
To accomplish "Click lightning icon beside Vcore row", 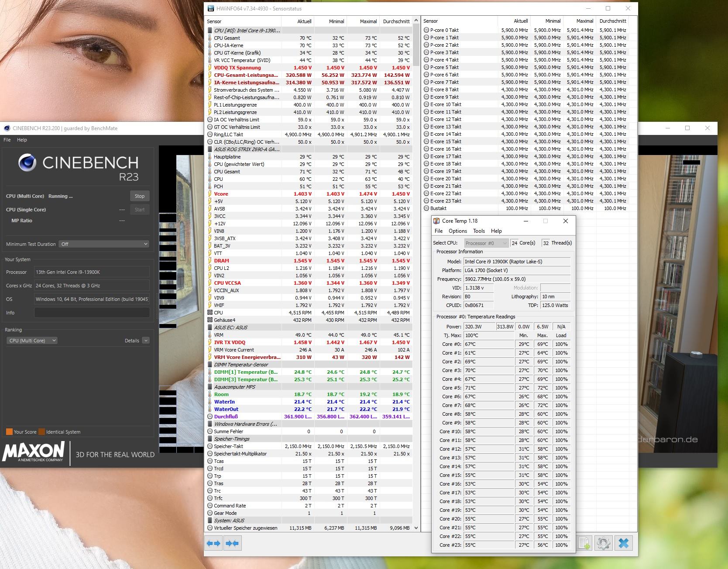I will [210, 194].
